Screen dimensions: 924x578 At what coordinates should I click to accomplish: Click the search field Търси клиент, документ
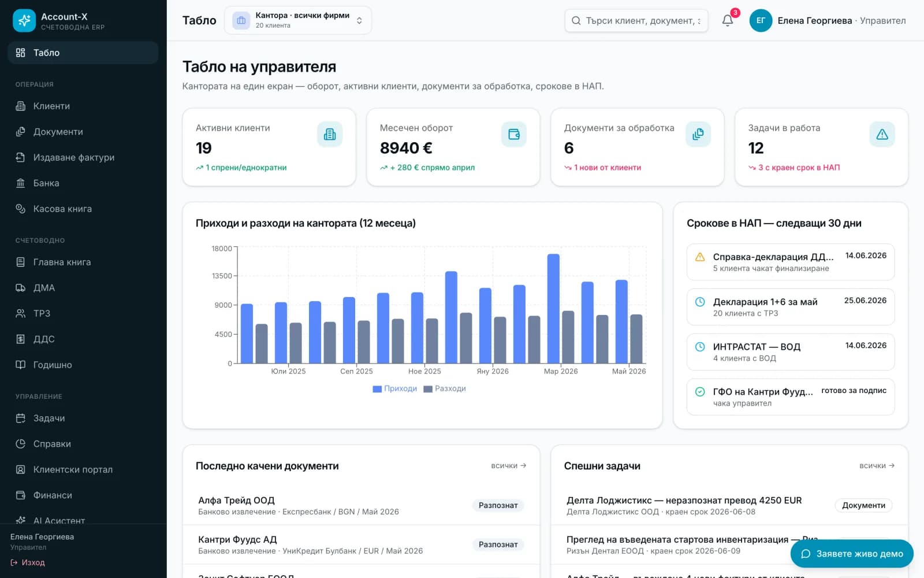(636, 20)
